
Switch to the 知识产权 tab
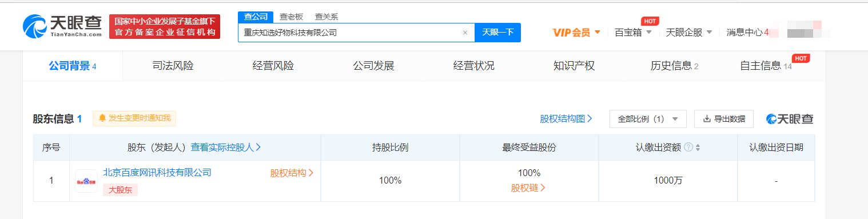point(574,66)
